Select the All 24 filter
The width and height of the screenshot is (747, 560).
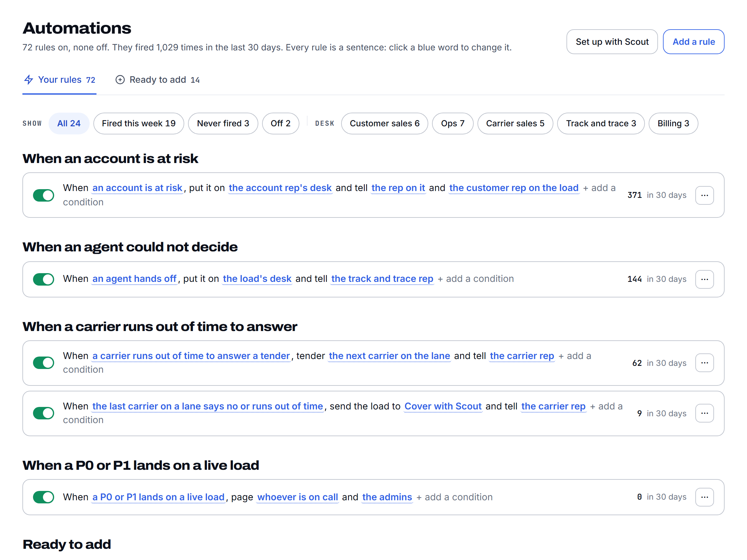(x=69, y=124)
